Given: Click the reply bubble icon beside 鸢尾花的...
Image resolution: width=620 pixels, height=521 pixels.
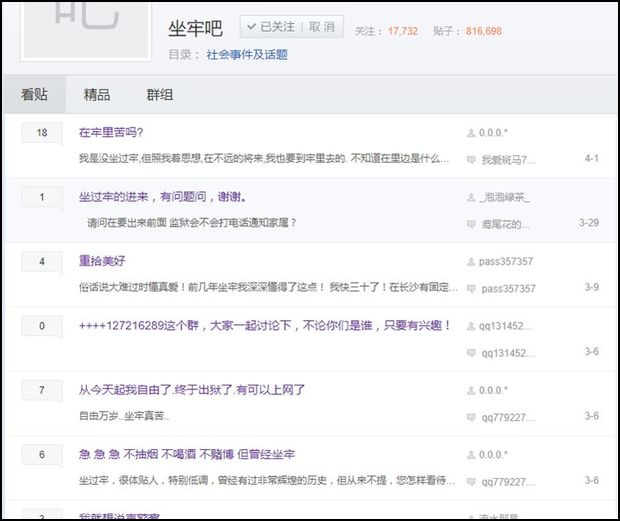Looking at the screenshot, I should point(471,223).
